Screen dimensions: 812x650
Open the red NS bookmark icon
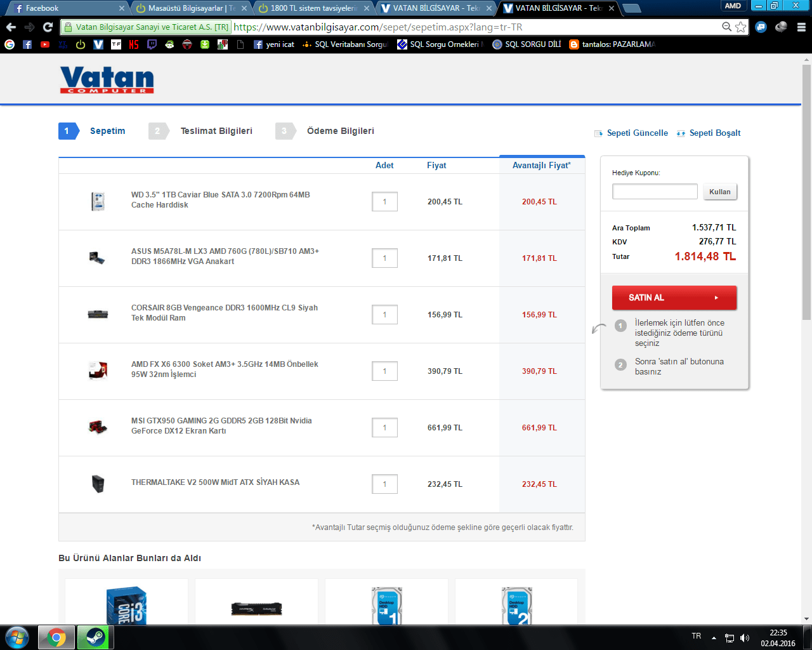pyautogui.click(x=133, y=44)
